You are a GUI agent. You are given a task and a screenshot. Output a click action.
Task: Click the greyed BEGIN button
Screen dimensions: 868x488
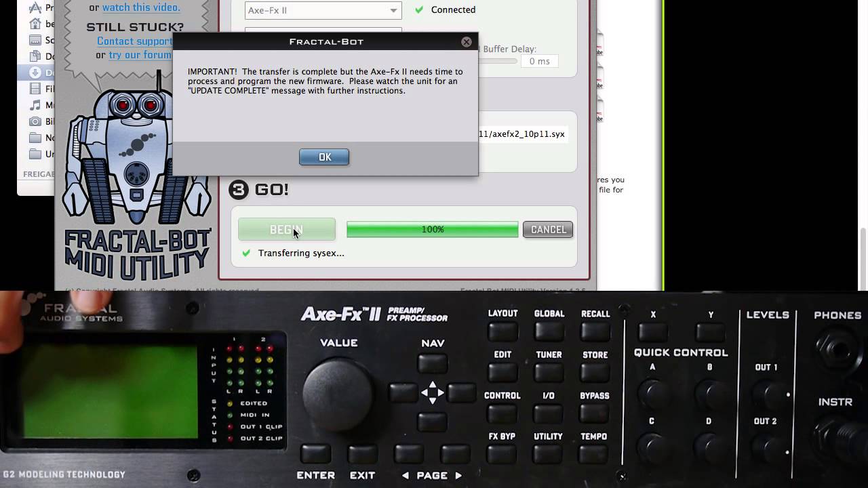287,230
